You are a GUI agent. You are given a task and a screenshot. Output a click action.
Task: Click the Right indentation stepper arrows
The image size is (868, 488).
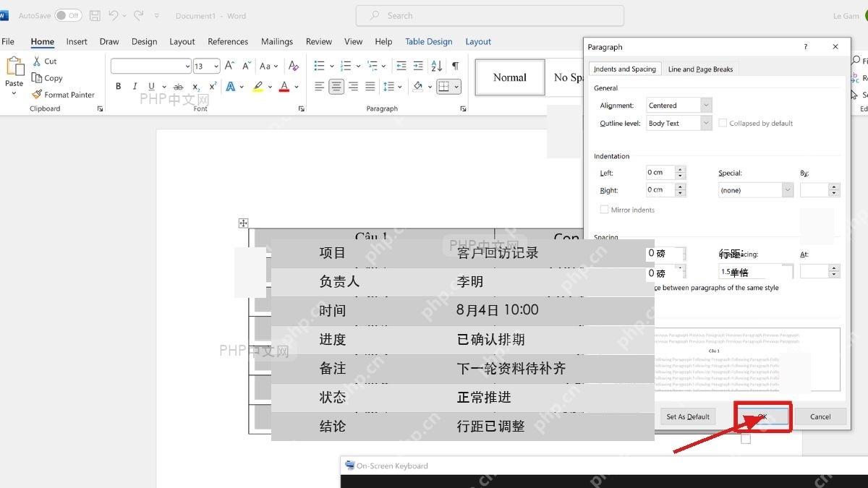[x=680, y=190]
